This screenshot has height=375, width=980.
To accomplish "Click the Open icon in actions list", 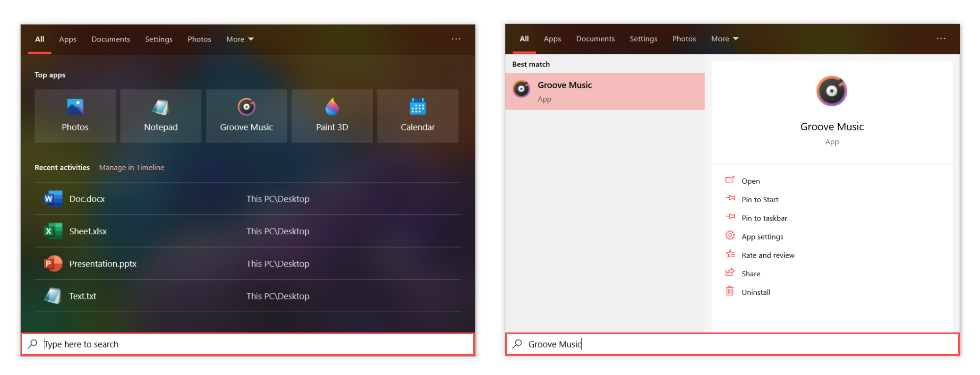I will tap(730, 180).
